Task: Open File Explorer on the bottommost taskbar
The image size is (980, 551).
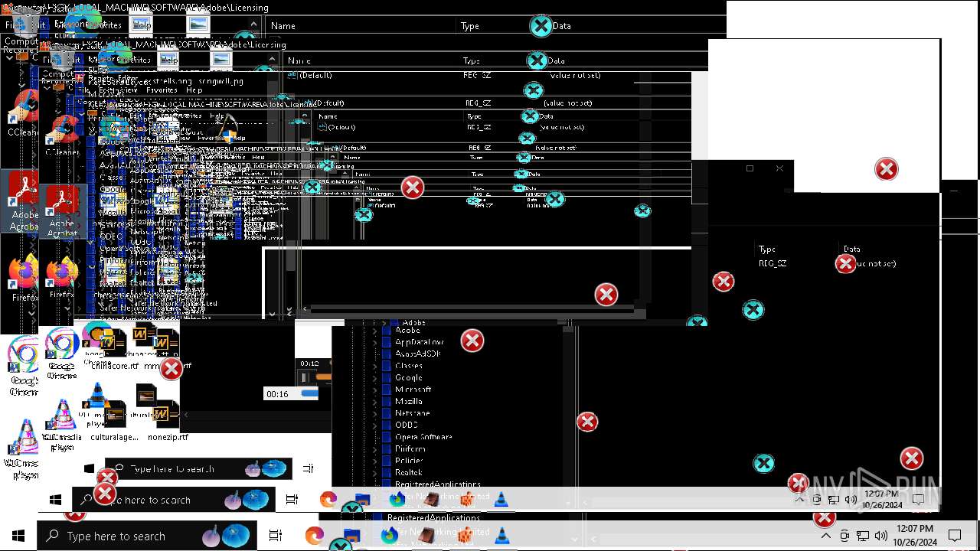Action: point(351,536)
